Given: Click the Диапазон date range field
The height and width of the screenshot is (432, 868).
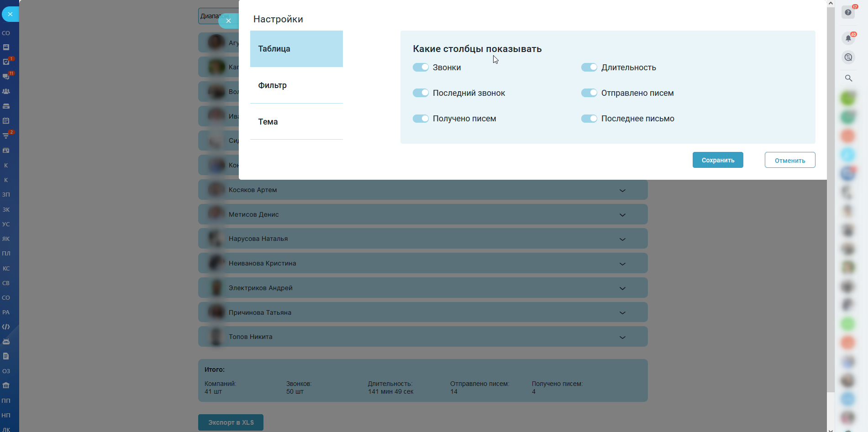Looking at the screenshot, I should tap(218, 16).
